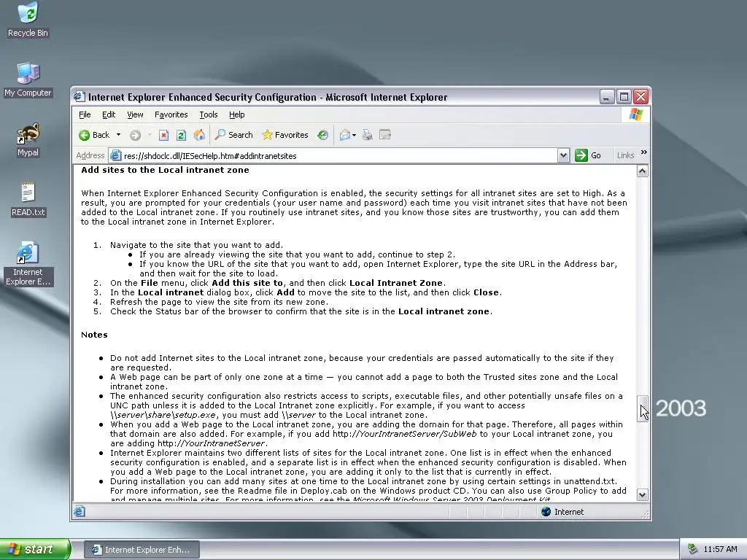Viewport: 747px width, 560px height.
Task: Click the 'Refresh the page to view' step
Action: tap(219, 302)
